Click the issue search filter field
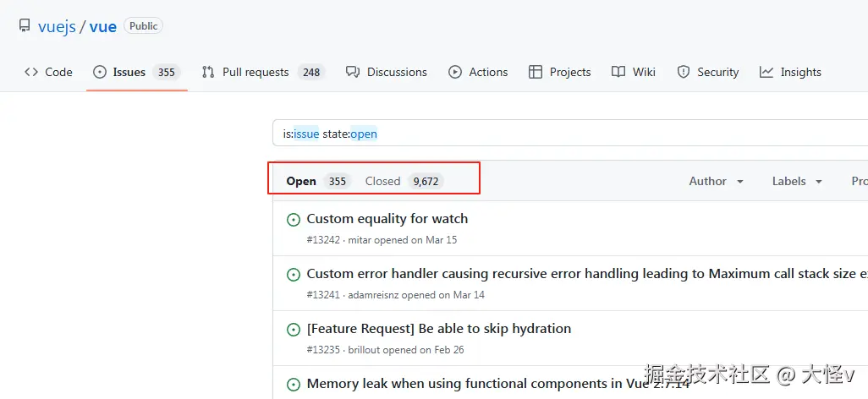The height and width of the screenshot is (399, 868). (x=567, y=134)
